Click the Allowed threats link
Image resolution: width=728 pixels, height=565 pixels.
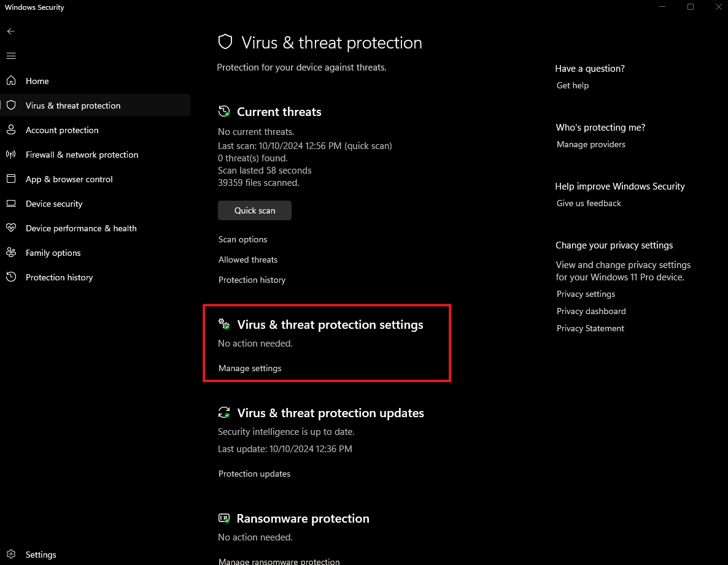point(248,259)
